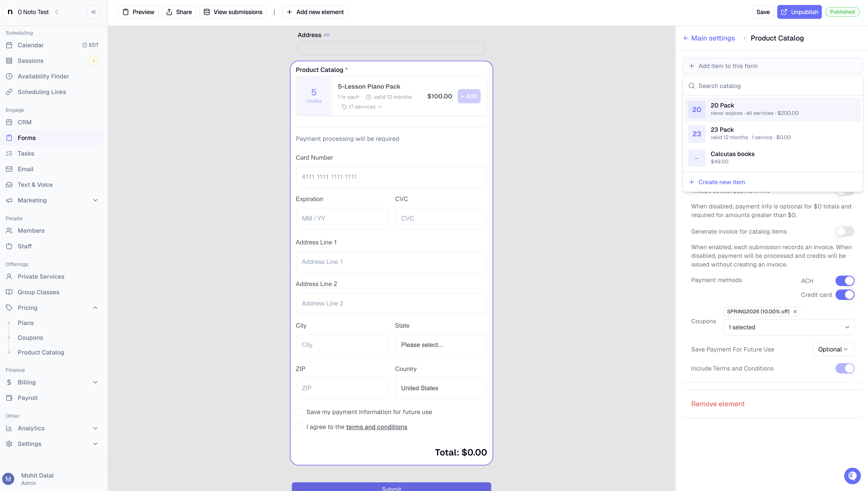Open Availability Finder clock icon

(x=9, y=76)
